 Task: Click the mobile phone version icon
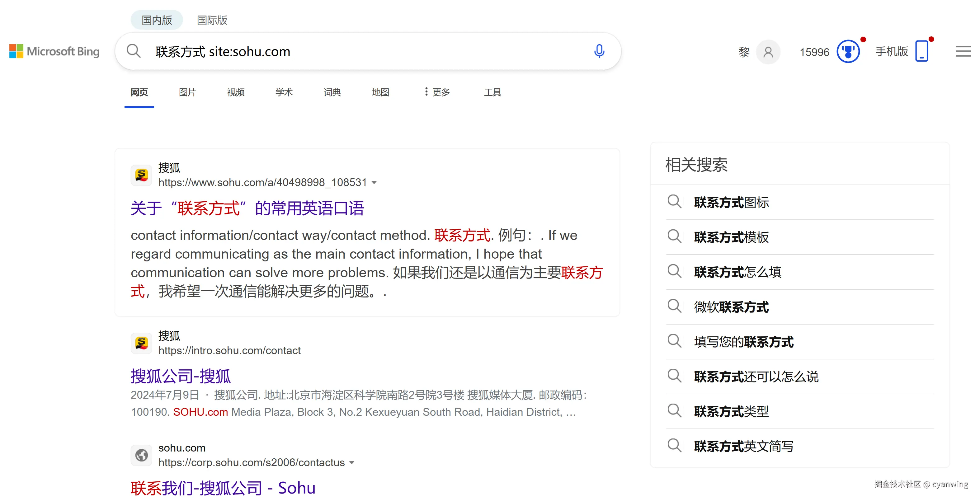click(x=921, y=51)
